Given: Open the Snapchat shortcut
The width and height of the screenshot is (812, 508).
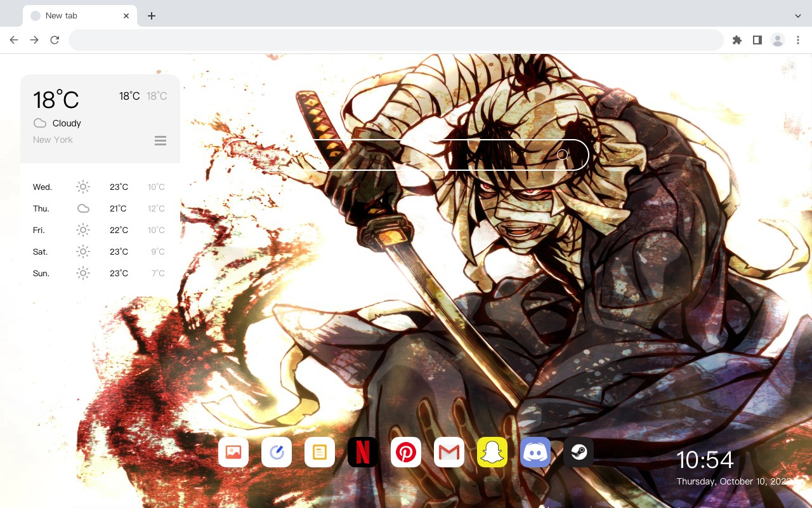Looking at the screenshot, I should [x=492, y=452].
